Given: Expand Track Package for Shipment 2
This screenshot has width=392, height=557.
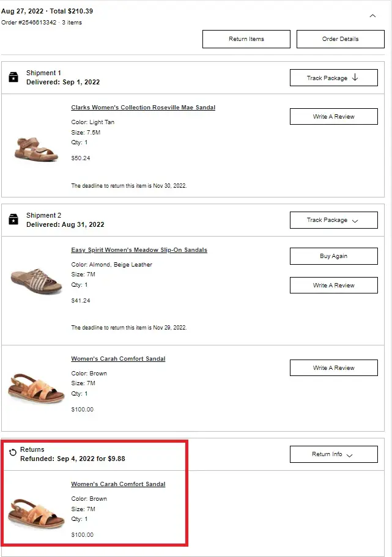Looking at the screenshot, I should (333, 220).
